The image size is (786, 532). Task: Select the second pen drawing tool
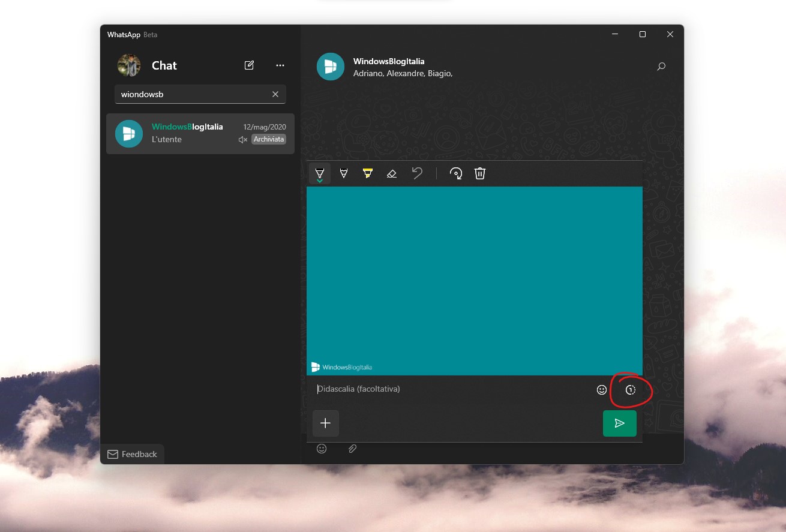click(344, 173)
